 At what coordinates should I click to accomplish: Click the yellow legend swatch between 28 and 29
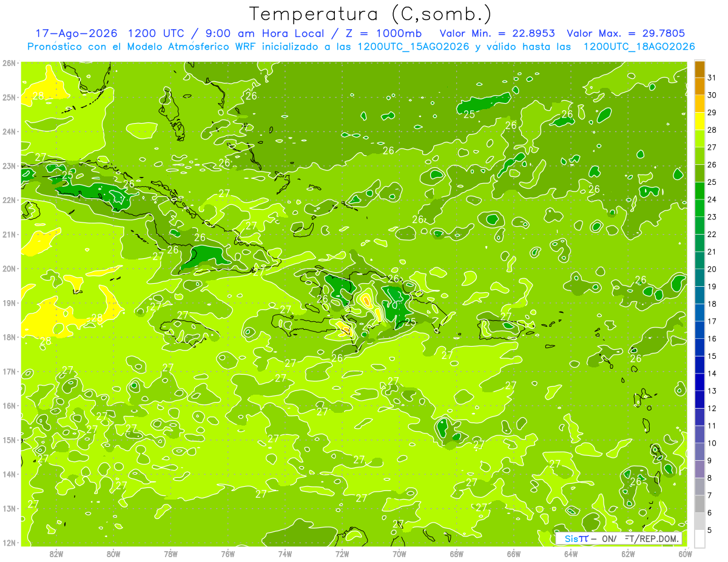699,121
